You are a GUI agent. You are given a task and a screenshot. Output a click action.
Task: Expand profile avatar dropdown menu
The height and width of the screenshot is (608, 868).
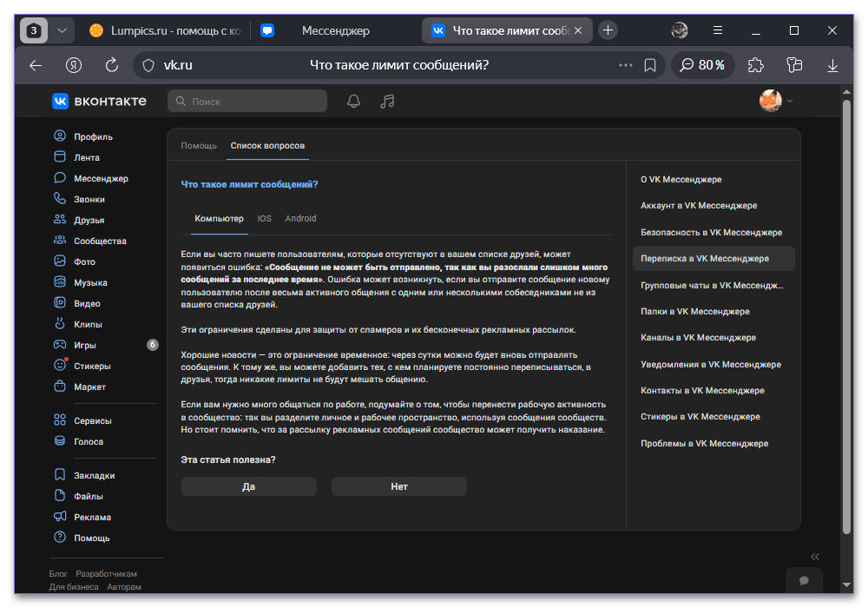pyautogui.click(x=776, y=101)
